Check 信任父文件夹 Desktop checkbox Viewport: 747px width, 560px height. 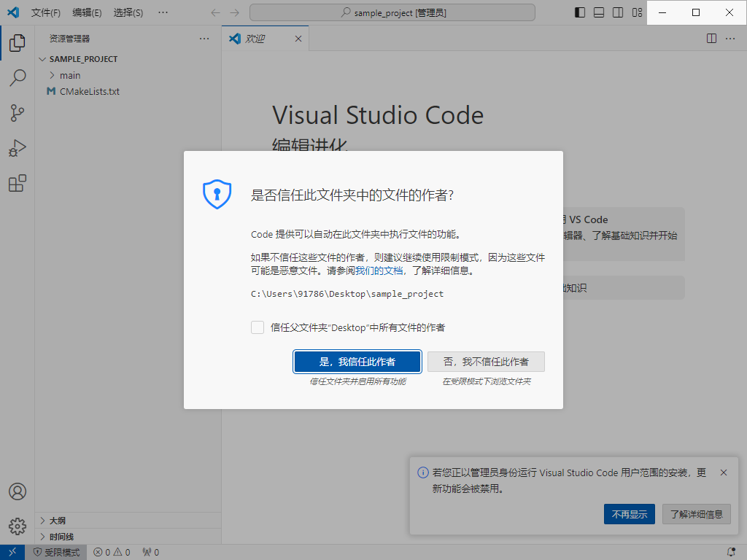click(x=258, y=327)
